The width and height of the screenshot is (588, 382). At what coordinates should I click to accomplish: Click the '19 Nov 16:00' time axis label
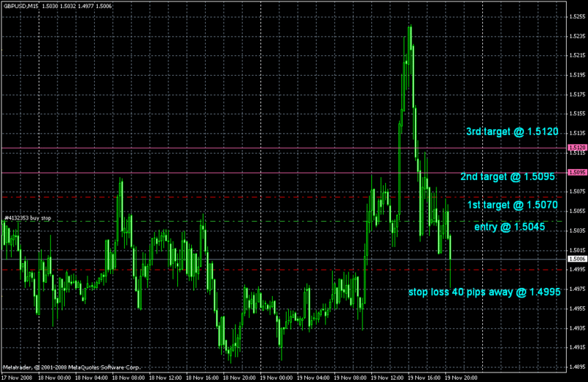[x=424, y=378]
